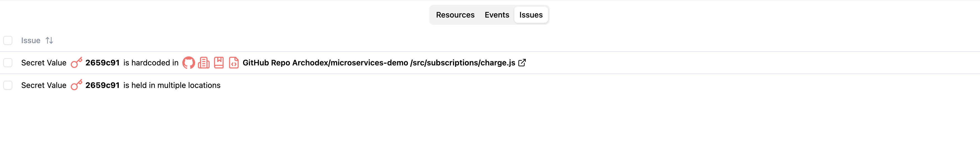The height and width of the screenshot is (167, 980).
Task: Check the multiple locations issue checkbox
Action: click(x=8, y=85)
